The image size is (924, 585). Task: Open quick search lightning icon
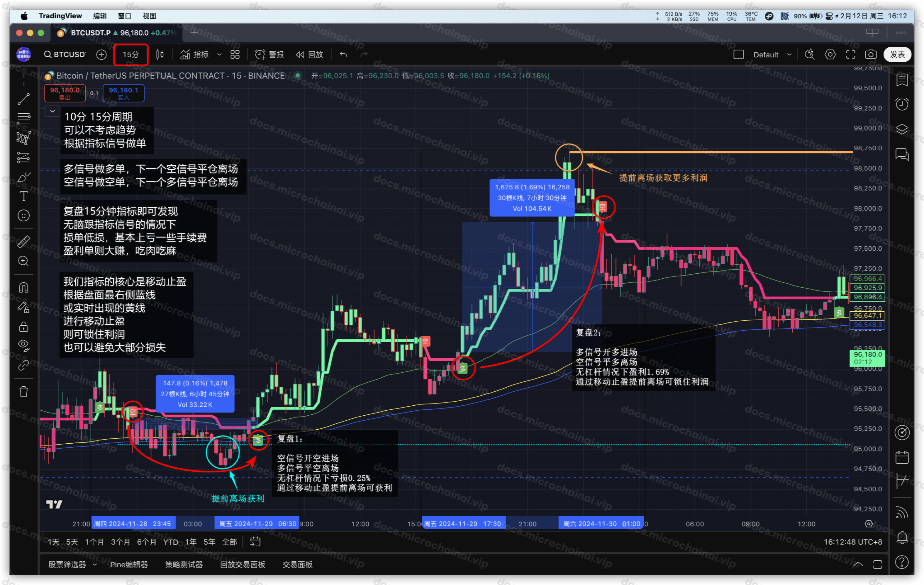[x=810, y=54]
